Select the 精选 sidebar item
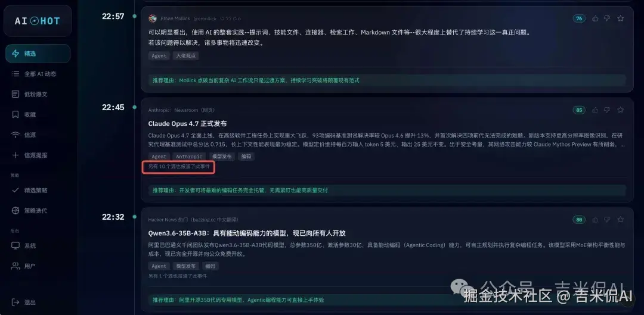644x315 pixels. [38, 54]
